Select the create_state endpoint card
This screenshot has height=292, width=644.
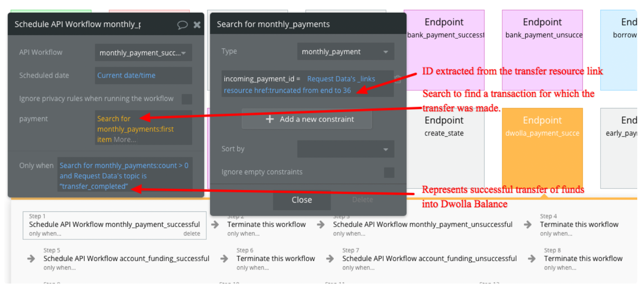[x=444, y=148]
